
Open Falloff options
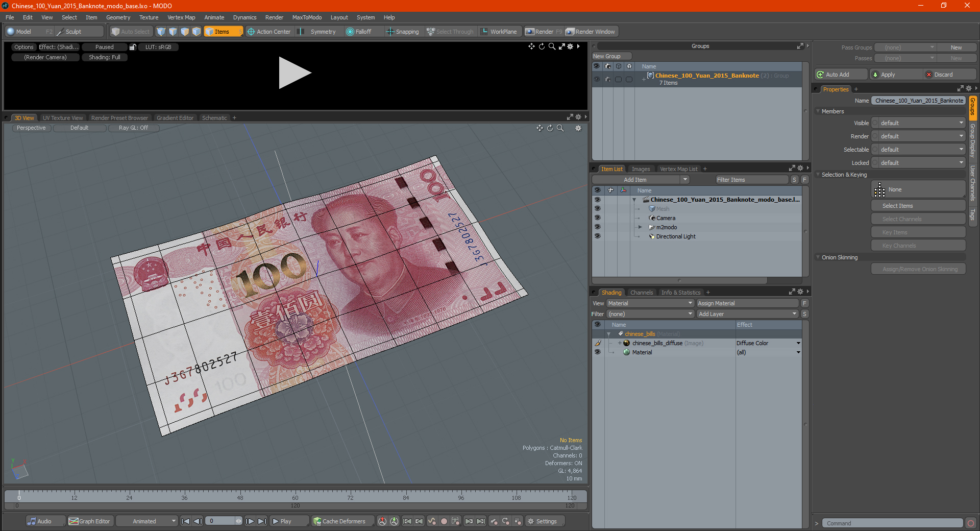click(359, 32)
